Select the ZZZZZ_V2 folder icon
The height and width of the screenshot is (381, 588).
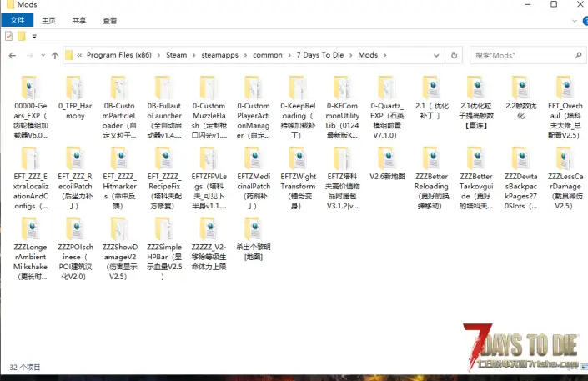click(209, 228)
